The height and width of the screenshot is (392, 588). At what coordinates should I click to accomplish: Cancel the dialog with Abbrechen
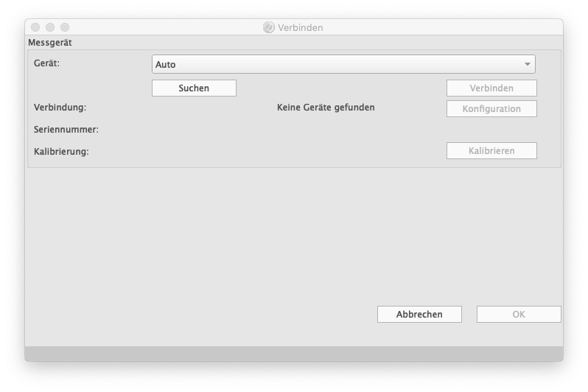[x=419, y=315]
